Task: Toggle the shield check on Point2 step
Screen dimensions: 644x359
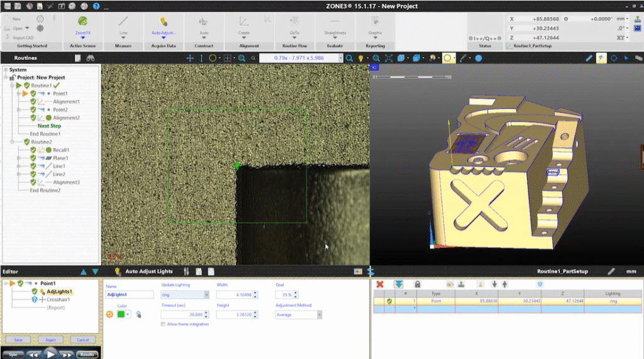Action: 33,109
